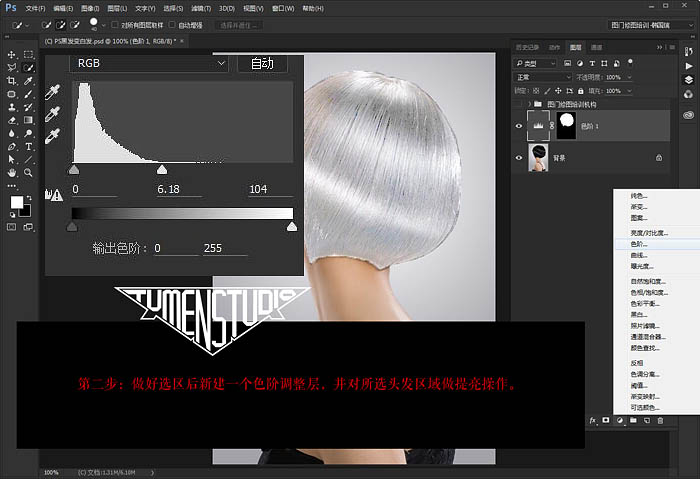Open the workspace switcher dropdown
The width and height of the screenshot is (700, 479).
pos(651,25)
